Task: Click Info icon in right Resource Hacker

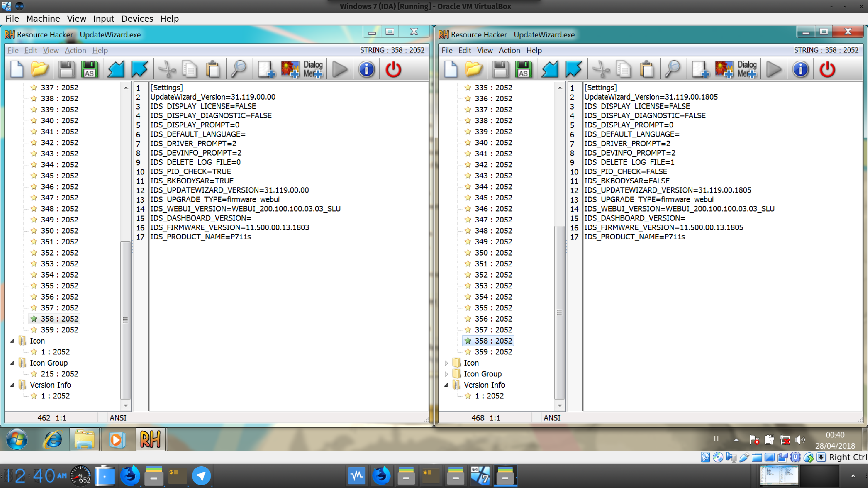Action: 801,69
